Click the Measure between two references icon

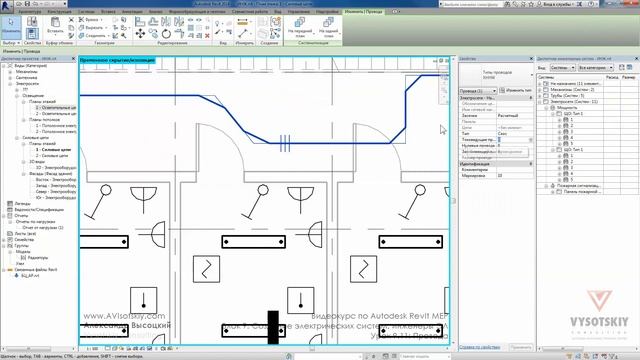pyautogui.click(x=242, y=22)
